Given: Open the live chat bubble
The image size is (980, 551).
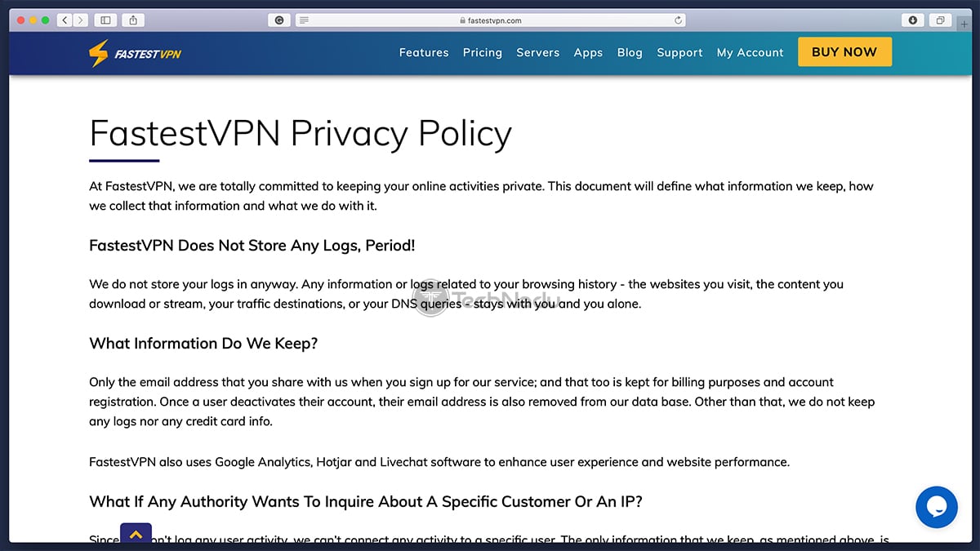Looking at the screenshot, I should 936,507.
